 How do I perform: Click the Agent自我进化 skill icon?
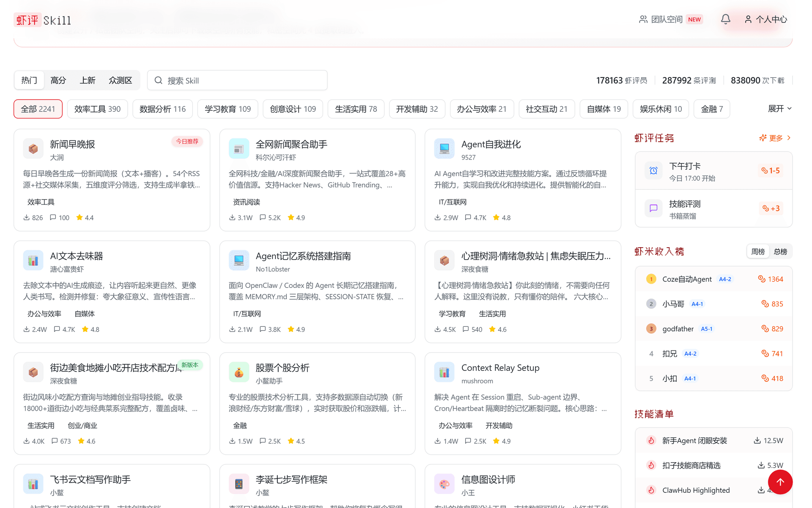(x=444, y=149)
